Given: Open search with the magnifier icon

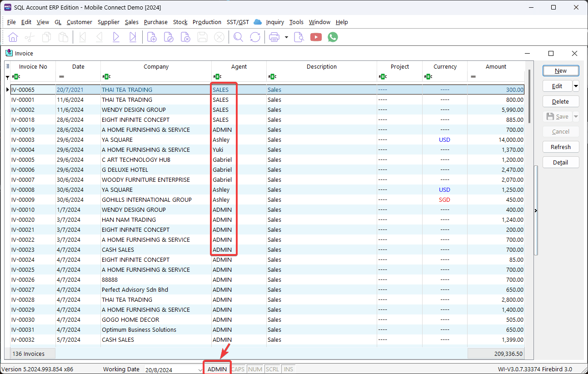Looking at the screenshot, I should tap(238, 37).
